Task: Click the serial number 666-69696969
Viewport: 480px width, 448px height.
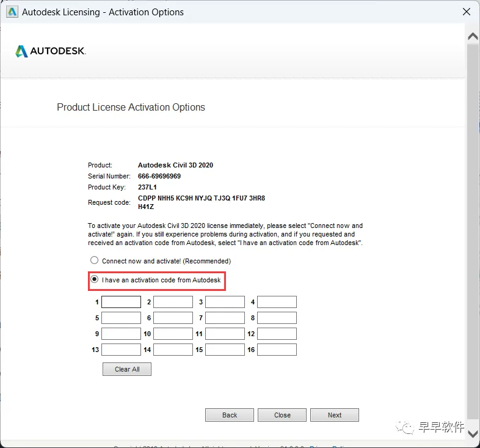Action: coord(159,176)
